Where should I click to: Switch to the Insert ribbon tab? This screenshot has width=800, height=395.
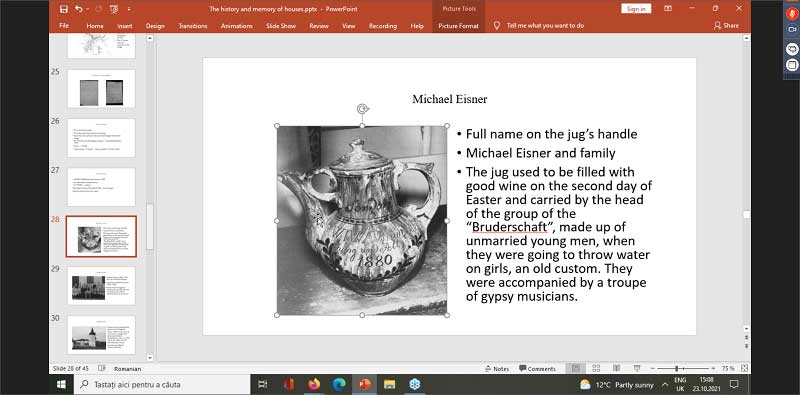coord(124,26)
